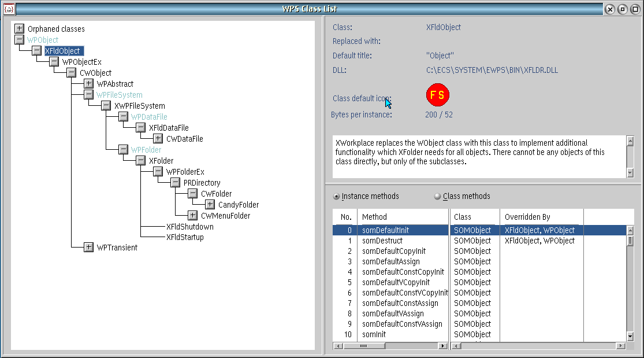
Task: Click the left pane horizontal scrollbar thumb
Action: tap(364, 346)
